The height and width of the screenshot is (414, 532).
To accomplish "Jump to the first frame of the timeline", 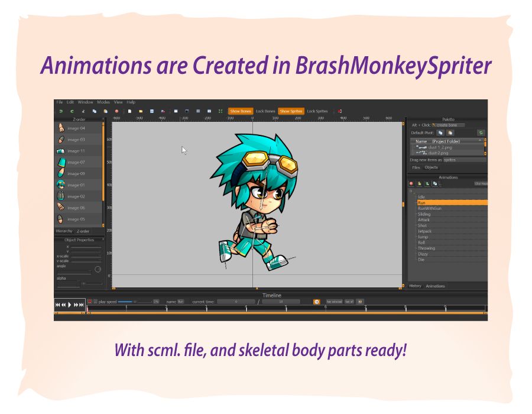I will click(x=57, y=305).
